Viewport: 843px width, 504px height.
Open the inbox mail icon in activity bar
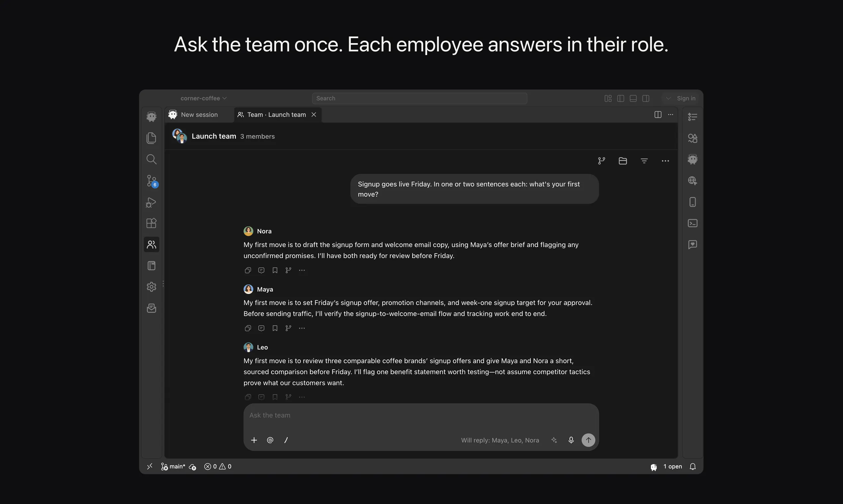pos(151,308)
